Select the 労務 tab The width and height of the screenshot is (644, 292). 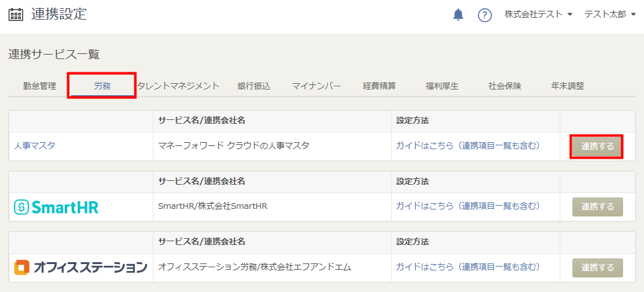[102, 86]
